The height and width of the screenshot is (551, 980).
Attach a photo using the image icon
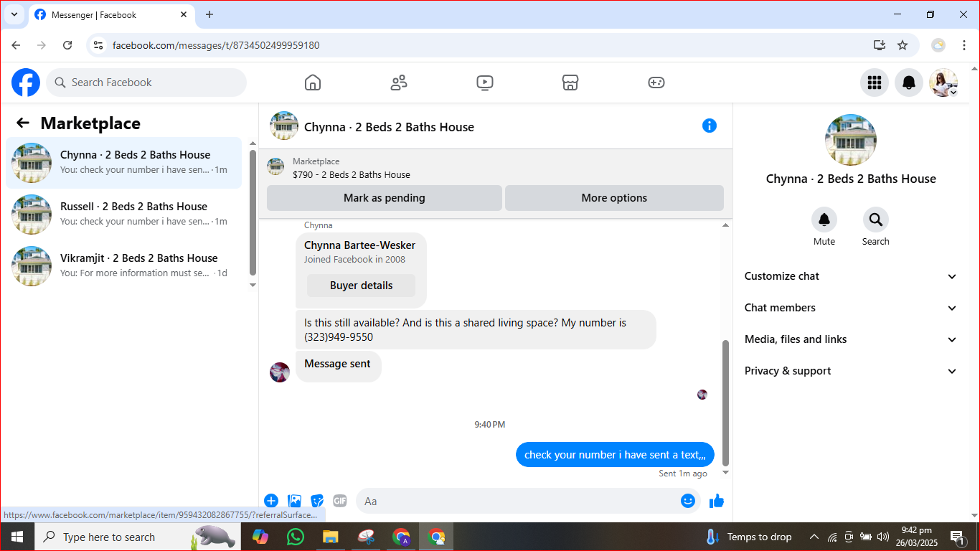(294, 501)
